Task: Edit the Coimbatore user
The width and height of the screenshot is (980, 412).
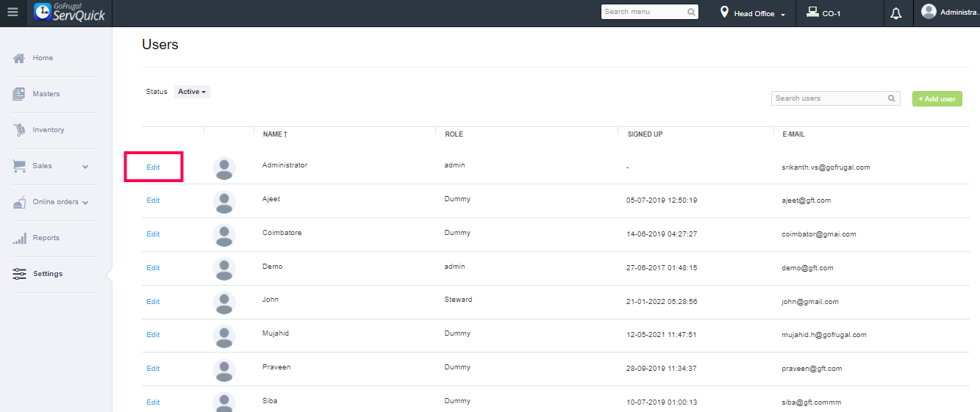Action: tap(153, 234)
